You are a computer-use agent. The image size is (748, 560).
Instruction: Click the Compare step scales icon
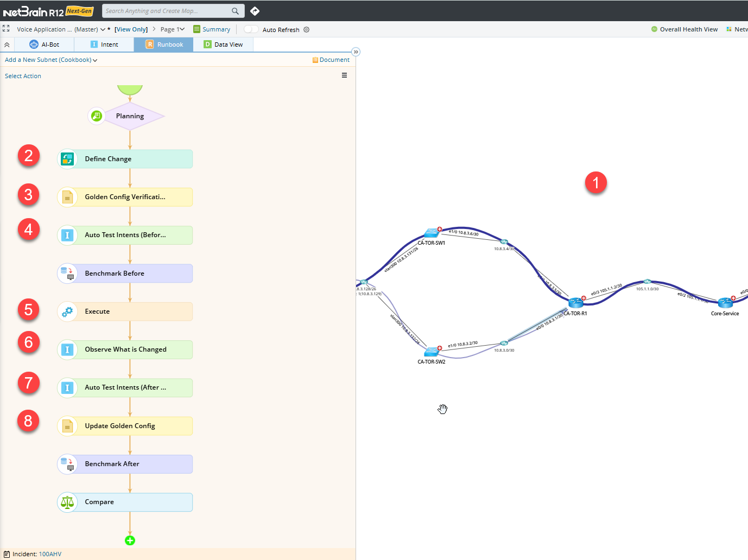tap(67, 502)
